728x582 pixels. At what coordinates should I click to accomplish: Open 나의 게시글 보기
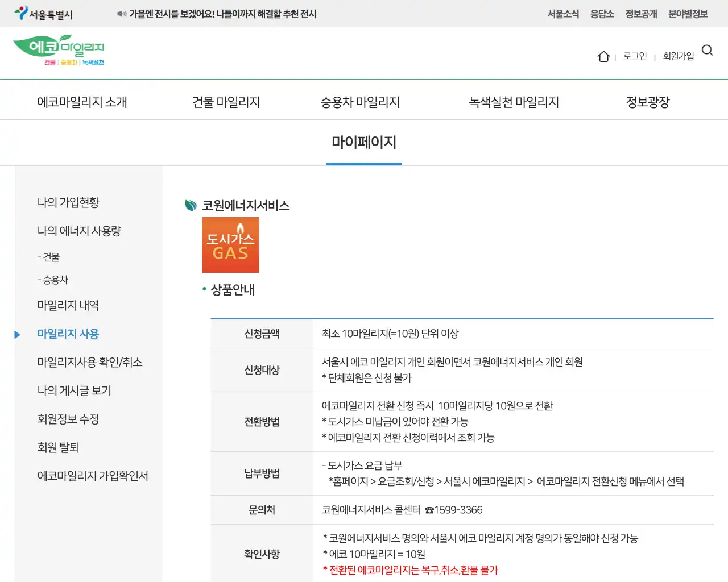coord(74,390)
